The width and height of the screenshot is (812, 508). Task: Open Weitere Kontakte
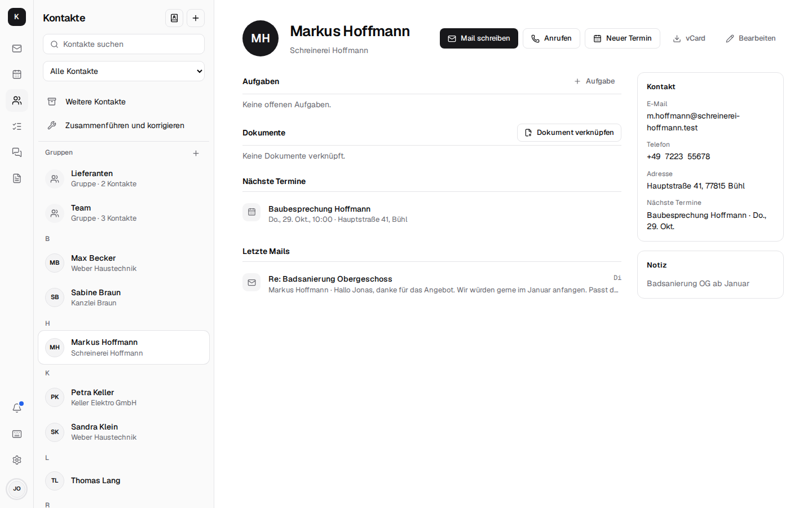pyautogui.click(x=123, y=102)
